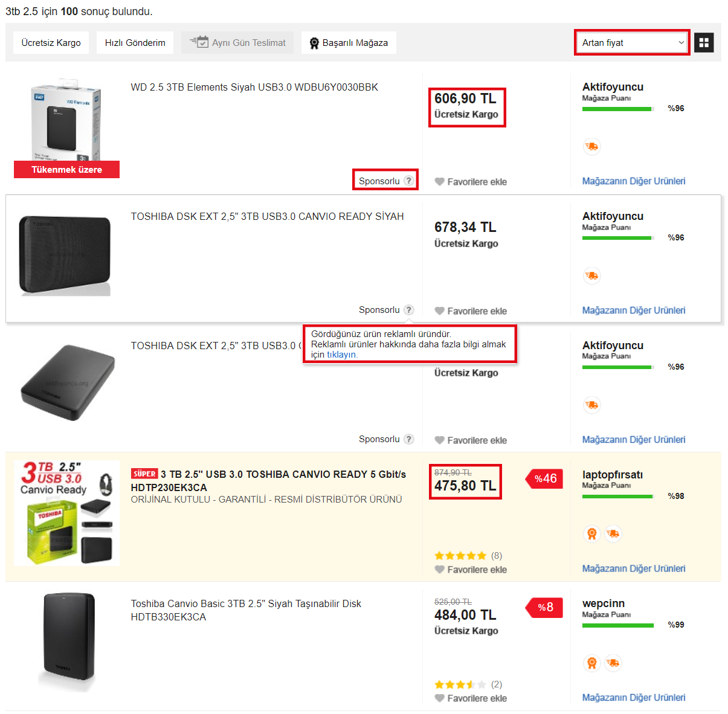Open tıklayın link in sponsored tooltip
This screenshot has height=714, width=728.
click(341, 355)
